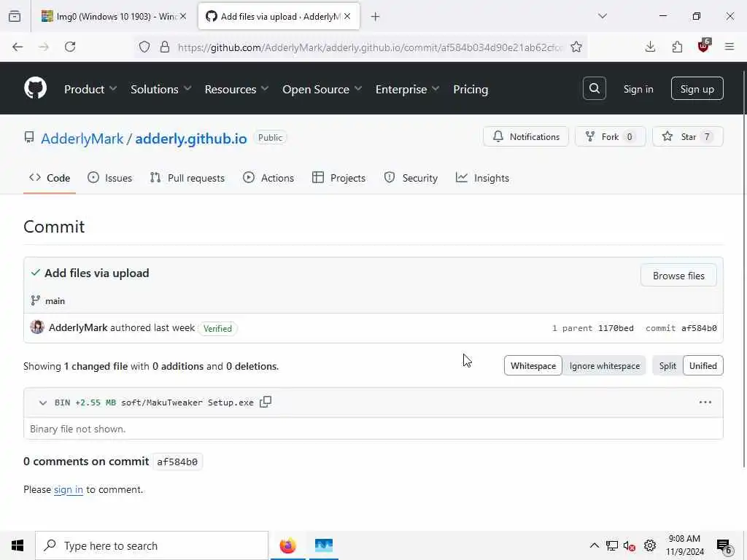The height and width of the screenshot is (560, 747).
Task: Open the Insights tab
Action: 482,178
